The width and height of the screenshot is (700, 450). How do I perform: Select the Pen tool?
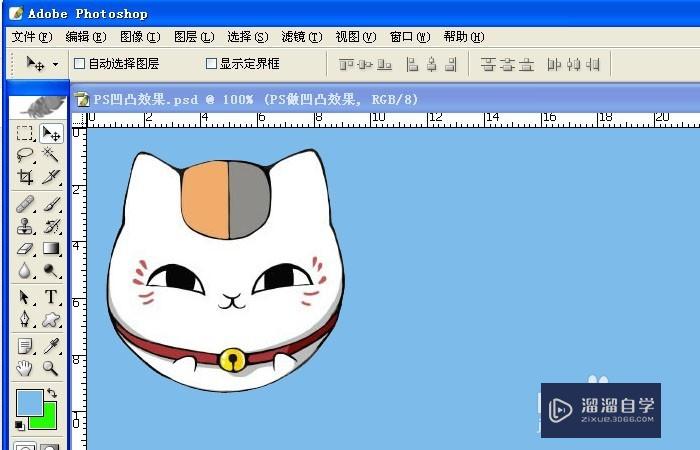[x=25, y=319]
